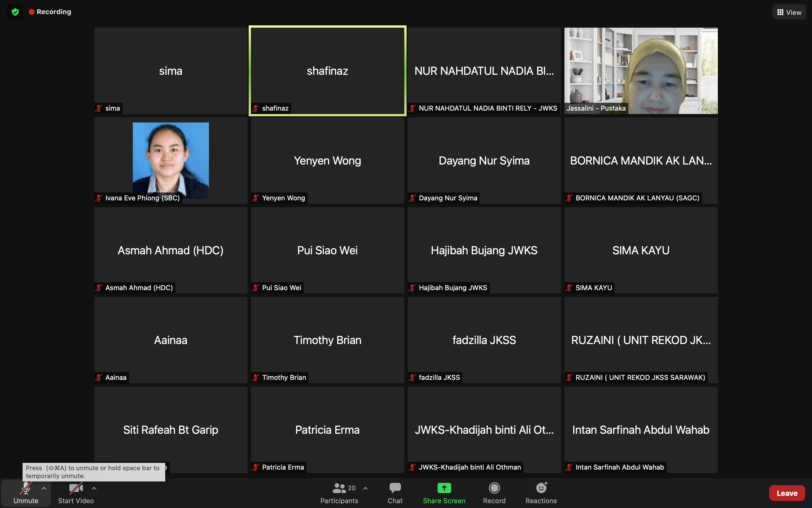Image resolution: width=812 pixels, height=508 pixels.
Task: Click muted mic icon beside Dayang Nur Syima
Action: point(412,198)
